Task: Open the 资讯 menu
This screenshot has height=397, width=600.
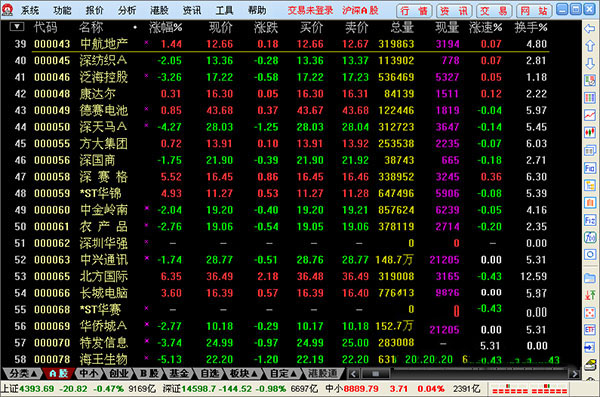Action: click(x=192, y=10)
